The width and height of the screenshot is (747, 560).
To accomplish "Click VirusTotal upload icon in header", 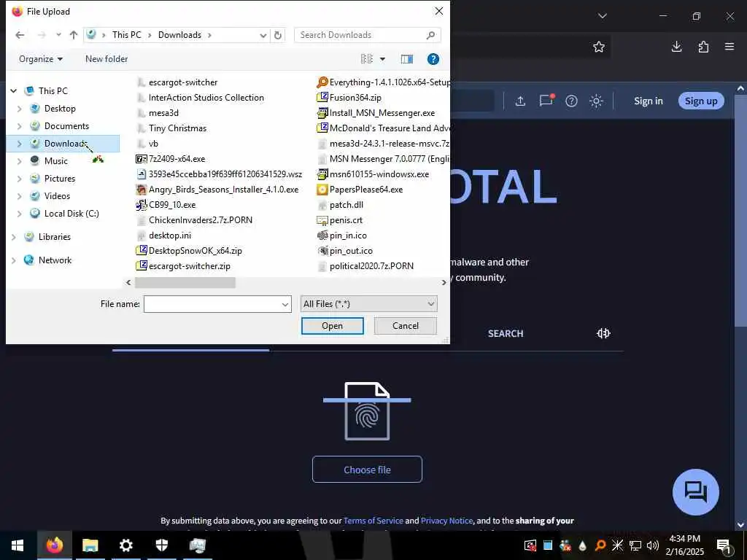I will [x=520, y=101].
